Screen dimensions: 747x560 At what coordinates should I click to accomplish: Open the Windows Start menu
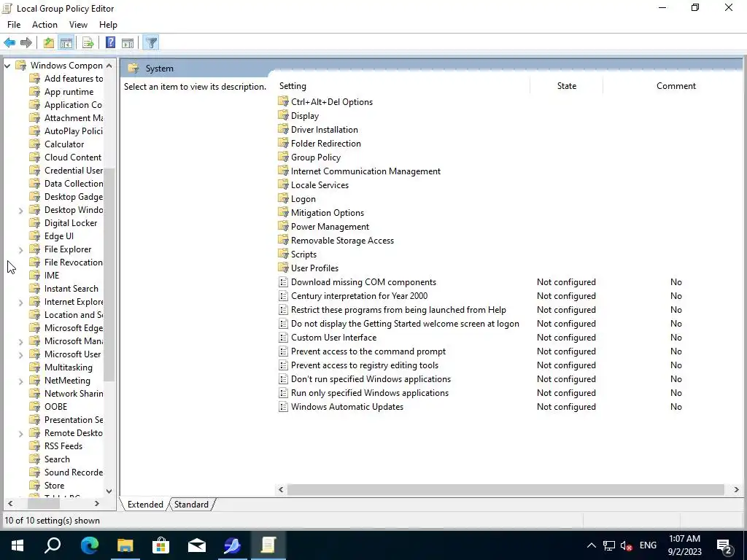point(18,545)
